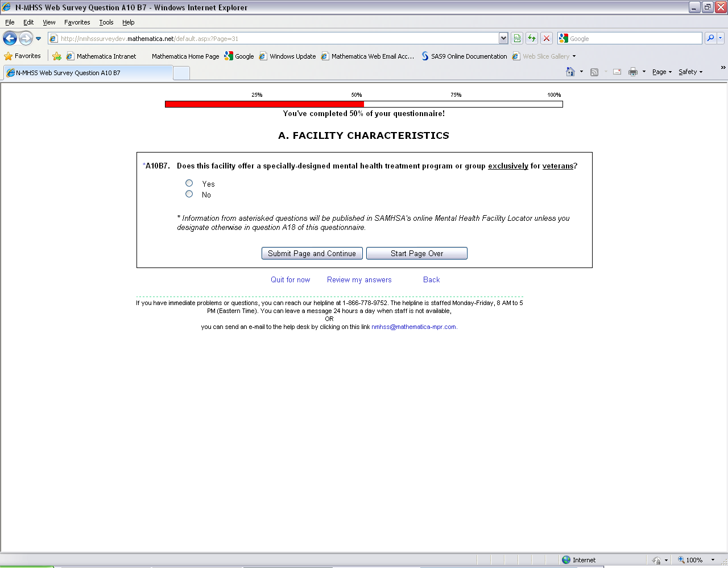Click the 'A. FACILITY CHARACTERISTICS' heading

(x=363, y=135)
